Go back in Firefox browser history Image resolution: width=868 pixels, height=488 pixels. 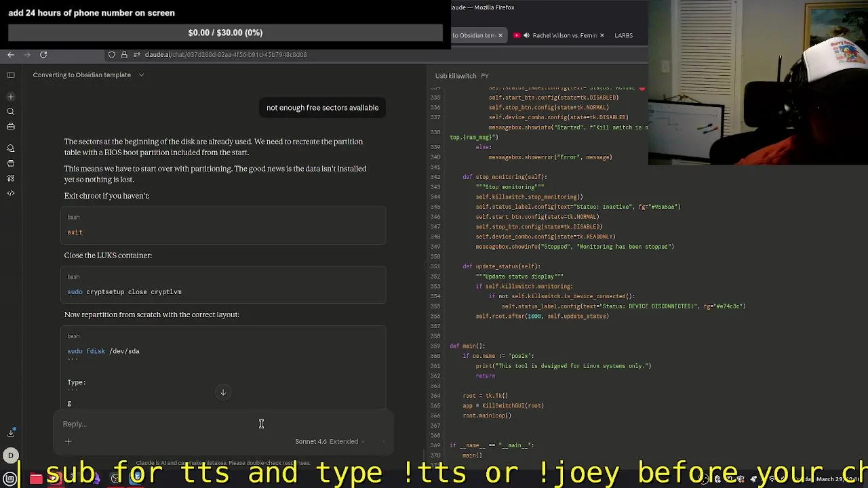coord(11,54)
